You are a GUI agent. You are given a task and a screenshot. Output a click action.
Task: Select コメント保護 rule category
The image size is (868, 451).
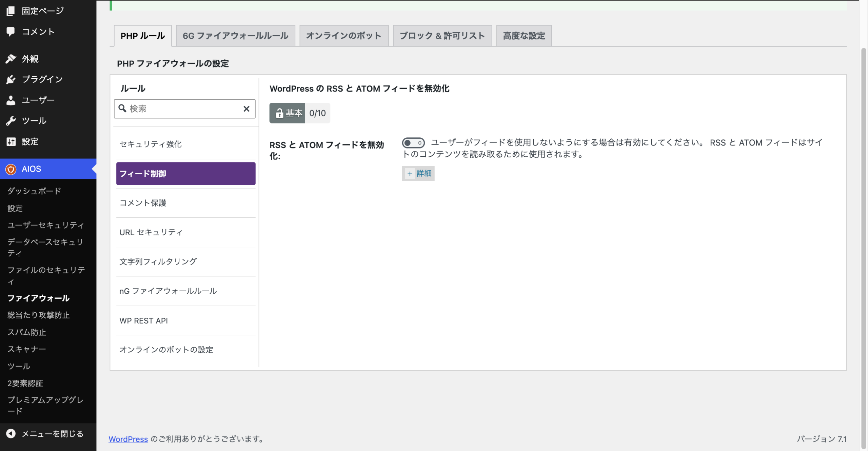(x=185, y=203)
